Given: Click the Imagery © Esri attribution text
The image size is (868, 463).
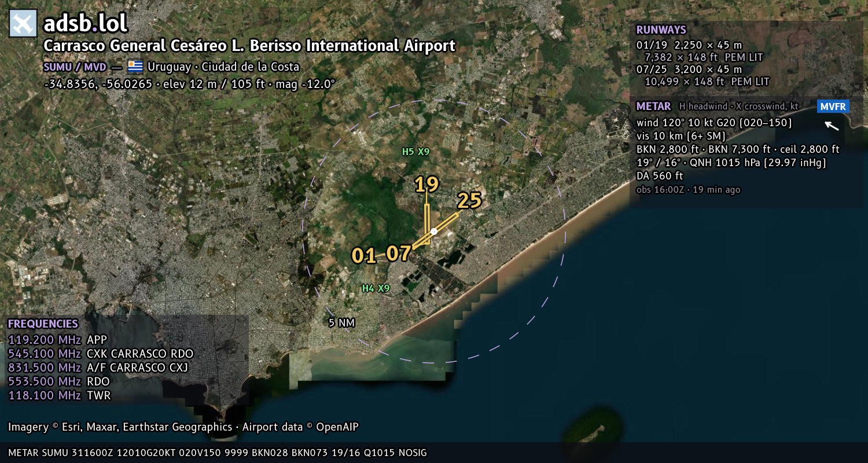Looking at the screenshot, I should click(183, 427).
